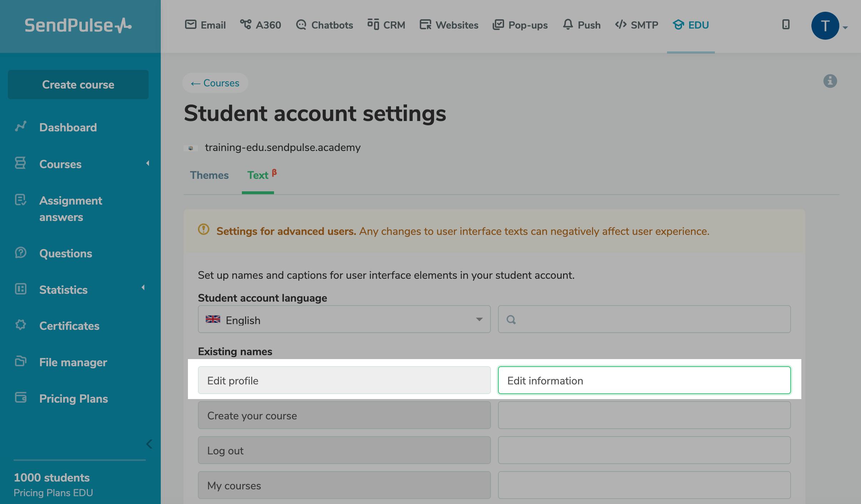Click the mobile phone icon in header

pyautogui.click(x=786, y=25)
